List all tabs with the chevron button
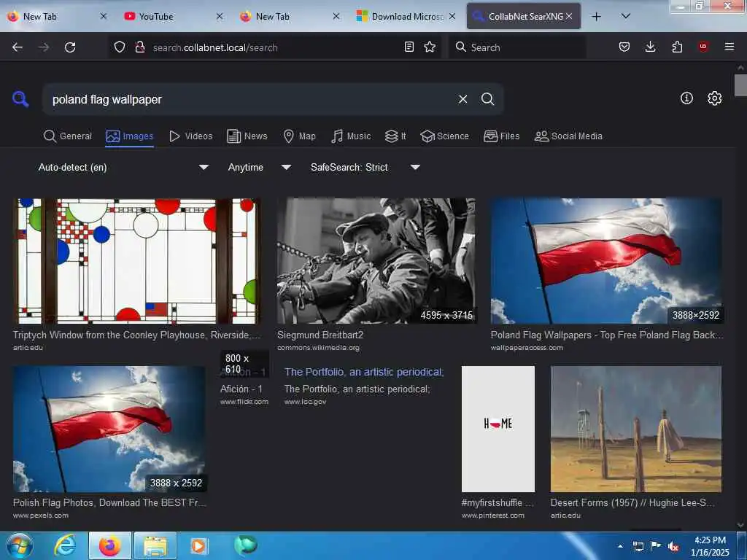Viewport: 747px width, 560px height. point(626,16)
